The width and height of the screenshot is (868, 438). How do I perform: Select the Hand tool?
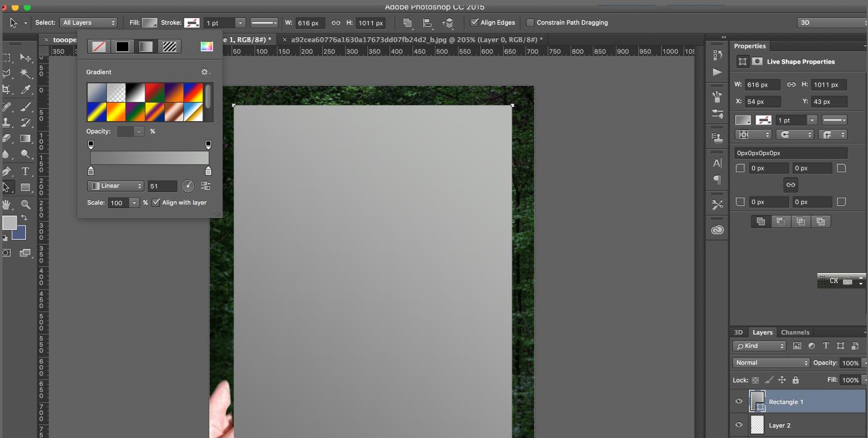tap(7, 204)
